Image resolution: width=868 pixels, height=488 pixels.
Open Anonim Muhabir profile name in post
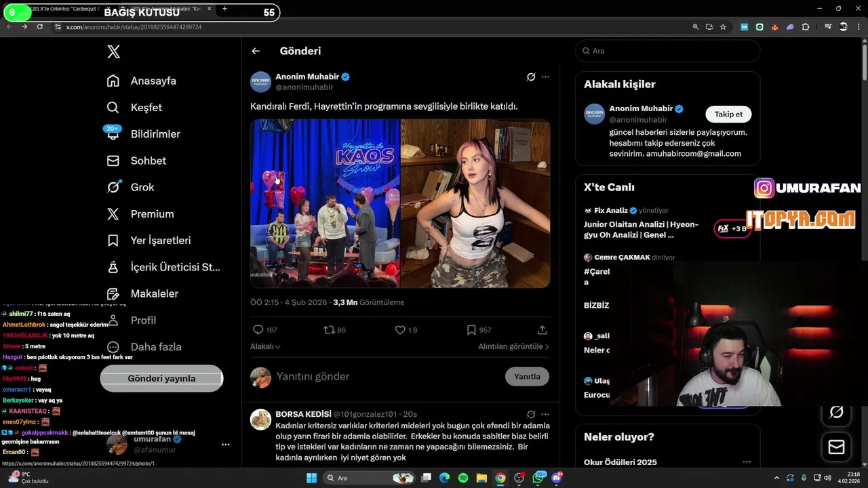point(307,77)
